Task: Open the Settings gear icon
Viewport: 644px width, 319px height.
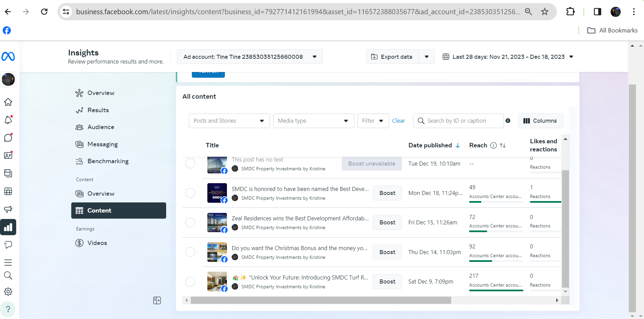Action: [8, 292]
